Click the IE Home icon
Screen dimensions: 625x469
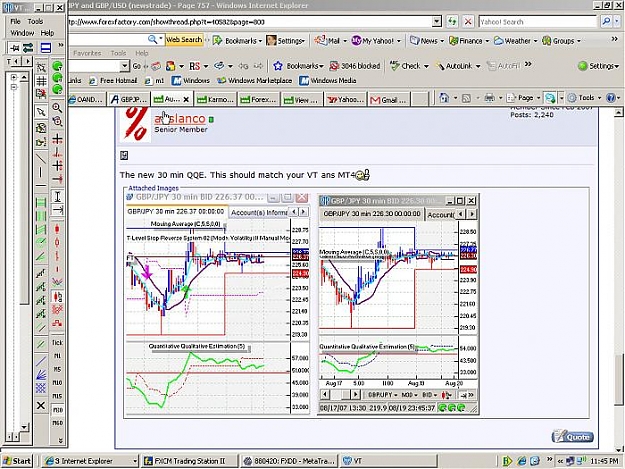tap(444, 98)
